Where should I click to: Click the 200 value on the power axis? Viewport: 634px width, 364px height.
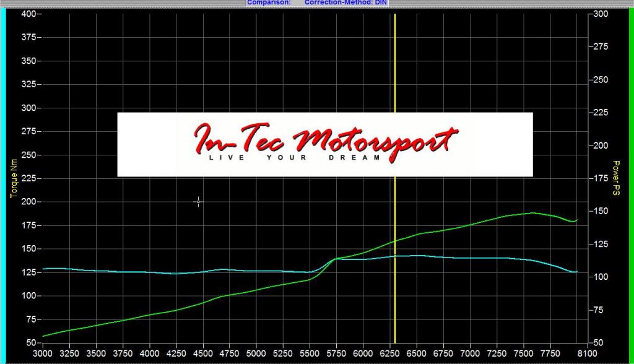601,145
